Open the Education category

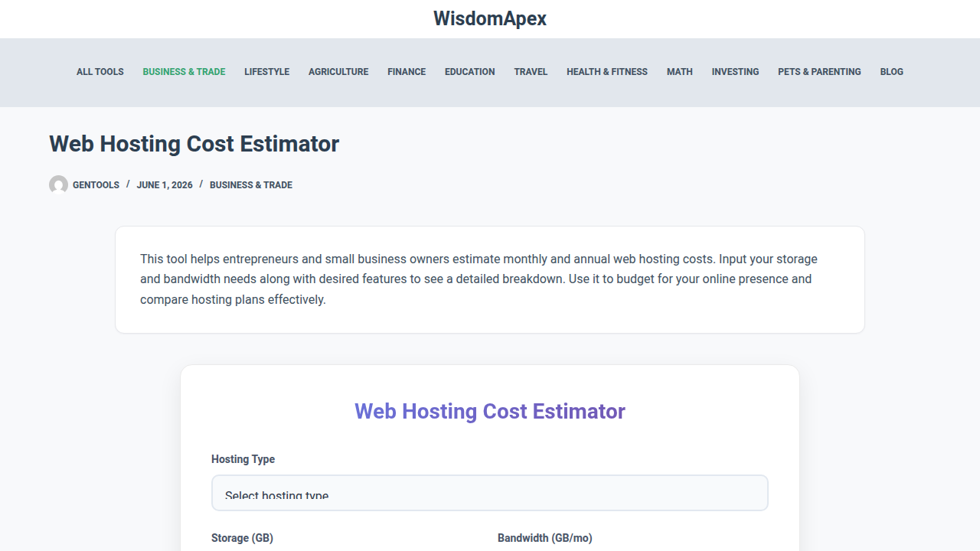click(x=470, y=72)
